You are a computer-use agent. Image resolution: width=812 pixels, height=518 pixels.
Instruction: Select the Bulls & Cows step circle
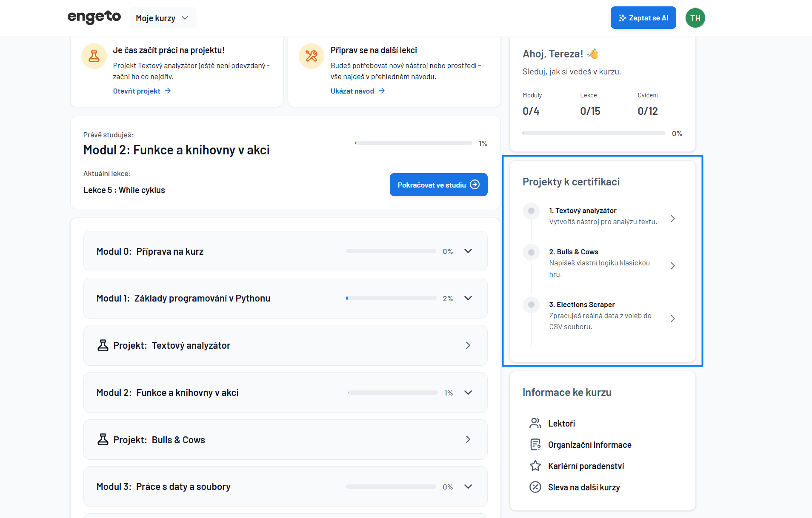pos(531,252)
